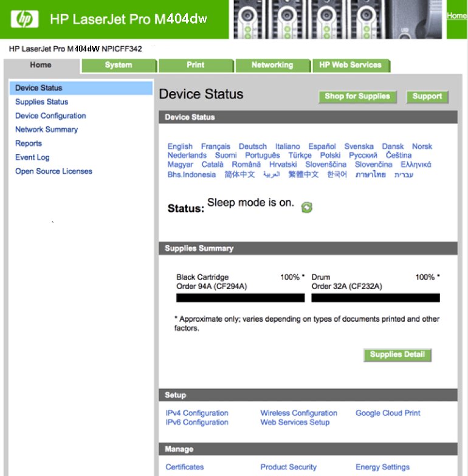Switch language to Bhs.Indonesia
The width and height of the screenshot is (468, 476).
click(191, 175)
